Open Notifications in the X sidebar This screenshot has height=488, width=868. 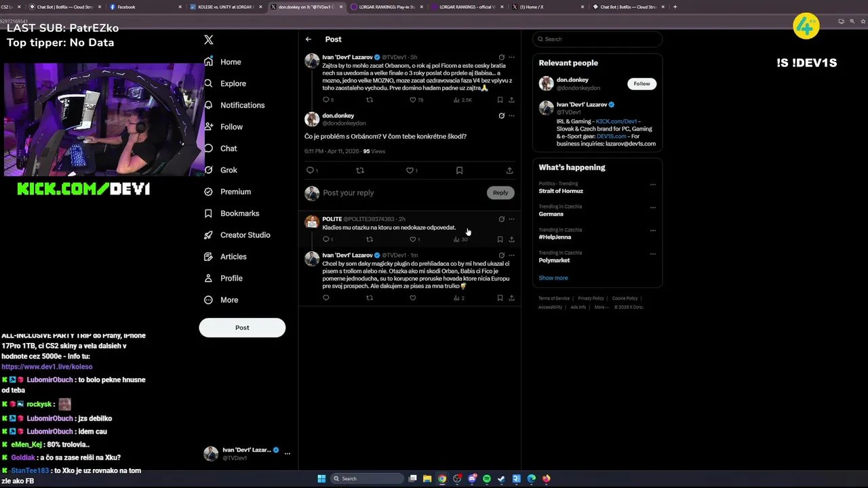point(234,105)
